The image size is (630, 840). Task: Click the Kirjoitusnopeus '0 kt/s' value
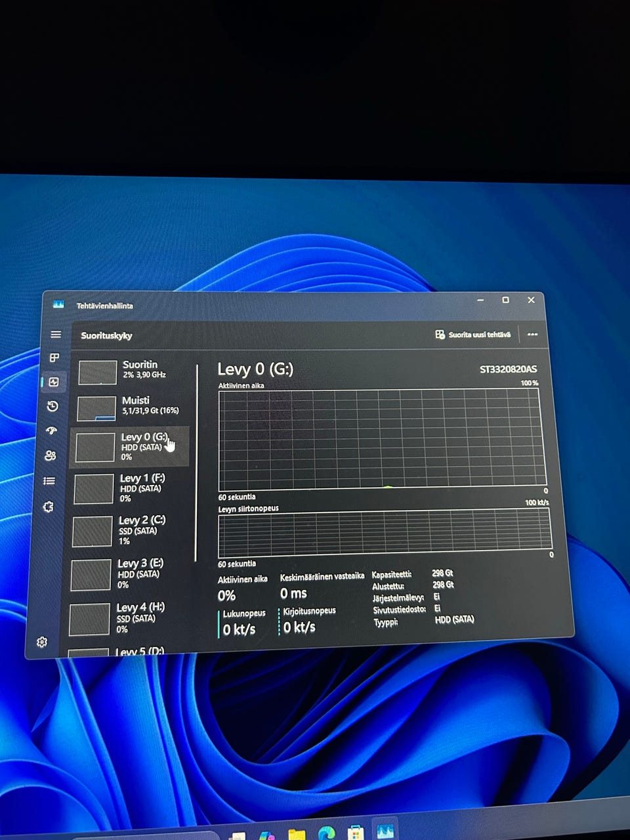pyautogui.click(x=299, y=627)
